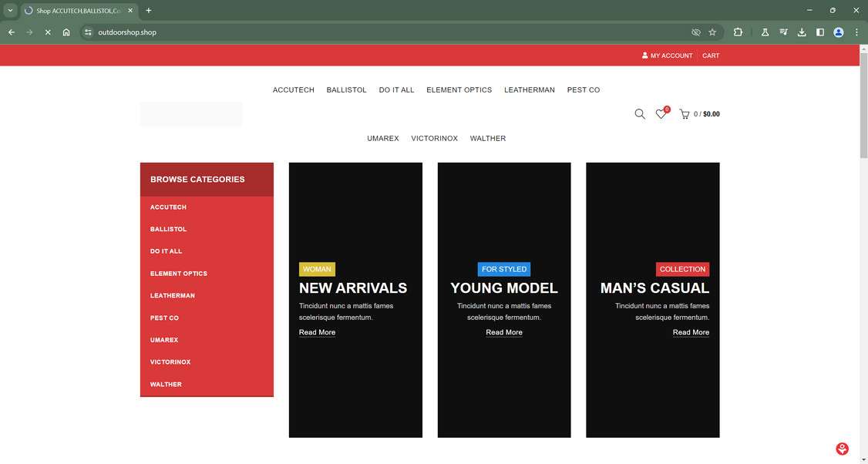This screenshot has height=464, width=868.
Task: Select ACCUTECH in the Browse Categories sidebar
Action: click(x=168, y=207)
